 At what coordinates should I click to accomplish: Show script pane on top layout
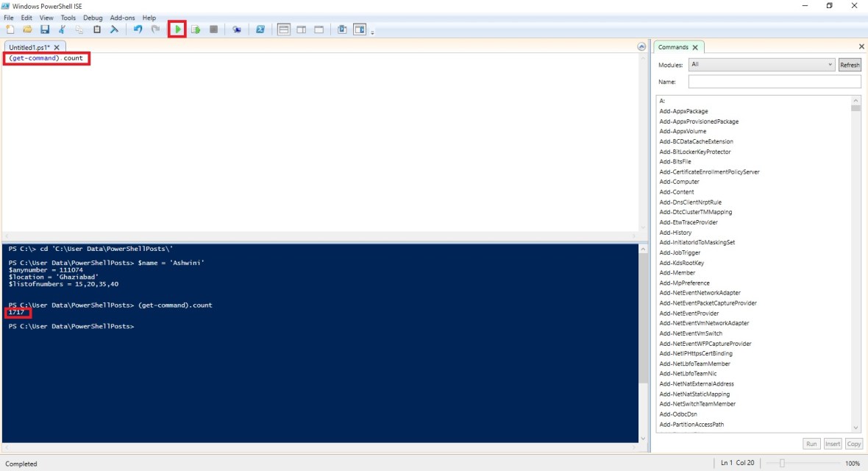pyautogui.click(x=283, y=29)
